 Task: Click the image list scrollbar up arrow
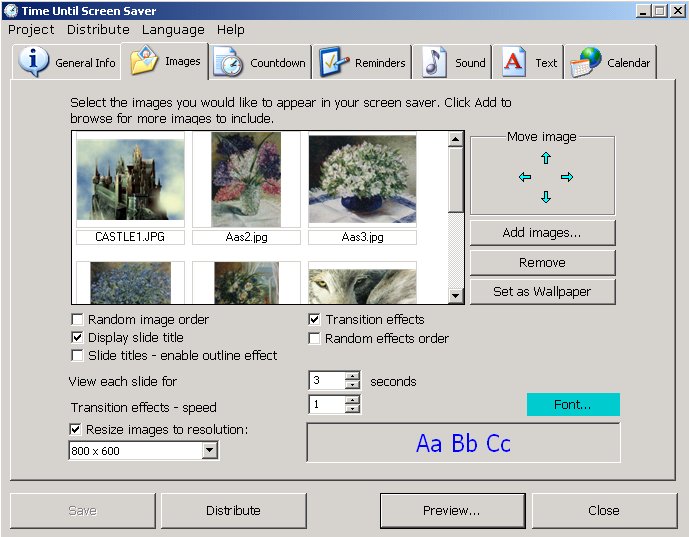pyautogui.click(x=455, y=139)
